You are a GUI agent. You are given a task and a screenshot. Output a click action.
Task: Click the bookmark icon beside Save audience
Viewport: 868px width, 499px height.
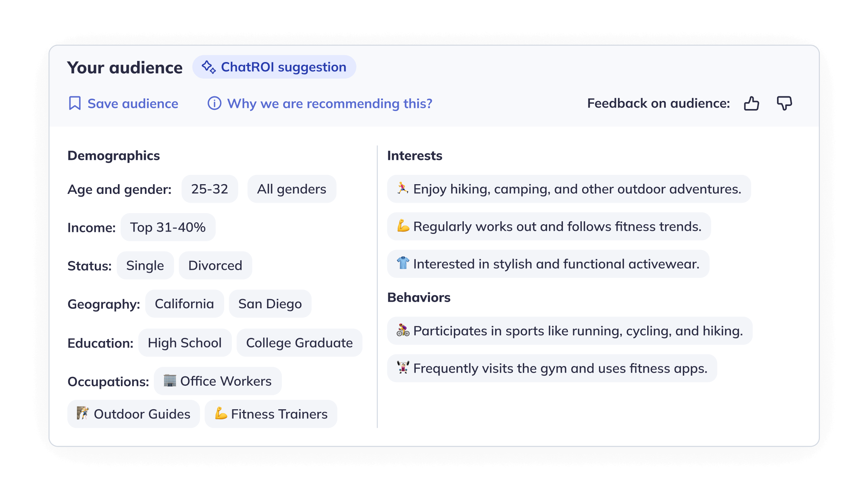tap(74, 103)
